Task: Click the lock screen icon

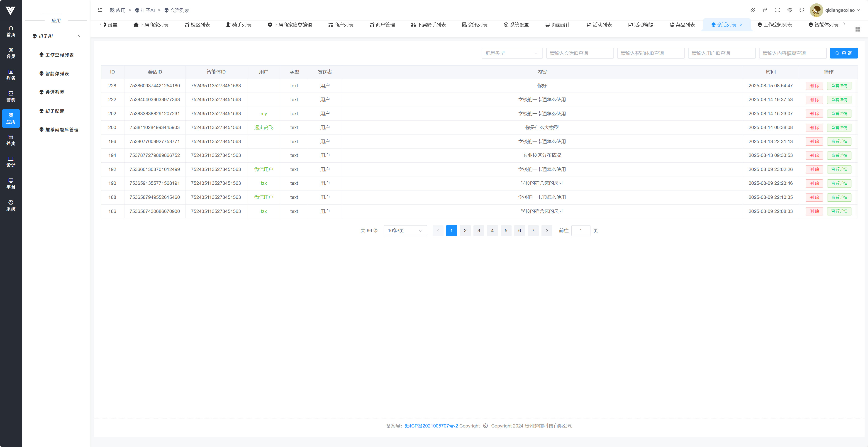Action: 765,10
